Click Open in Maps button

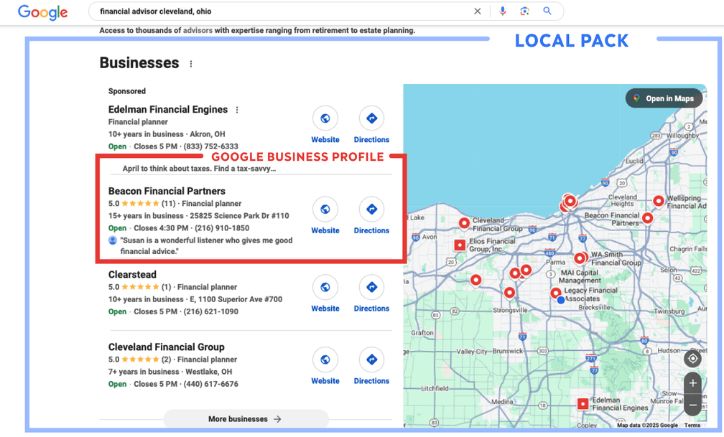point(663,98)
